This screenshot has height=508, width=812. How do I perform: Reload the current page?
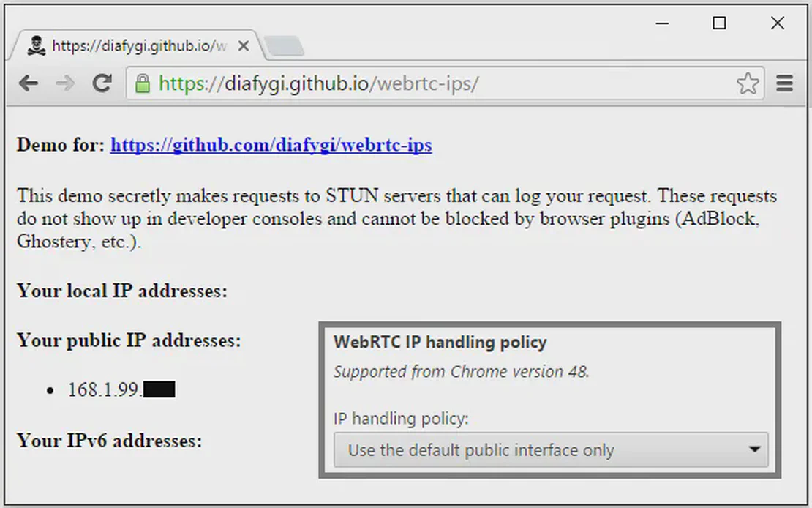pyautogui.click(x=103, y=83)
